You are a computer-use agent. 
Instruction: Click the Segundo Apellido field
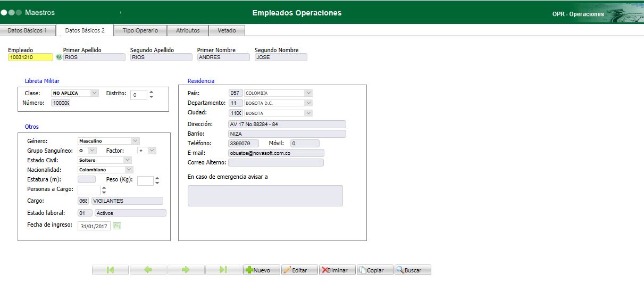161,57
